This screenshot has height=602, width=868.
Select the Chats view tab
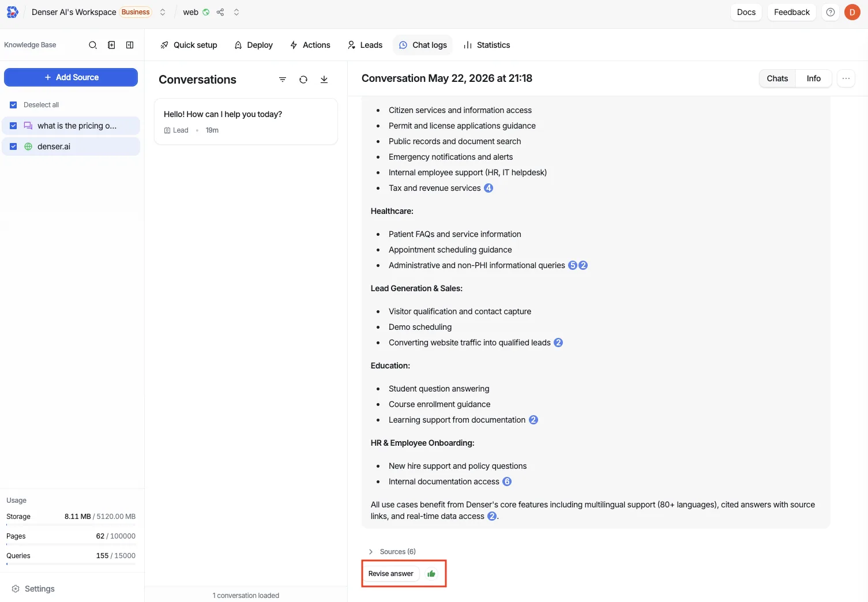click(777, 78)
